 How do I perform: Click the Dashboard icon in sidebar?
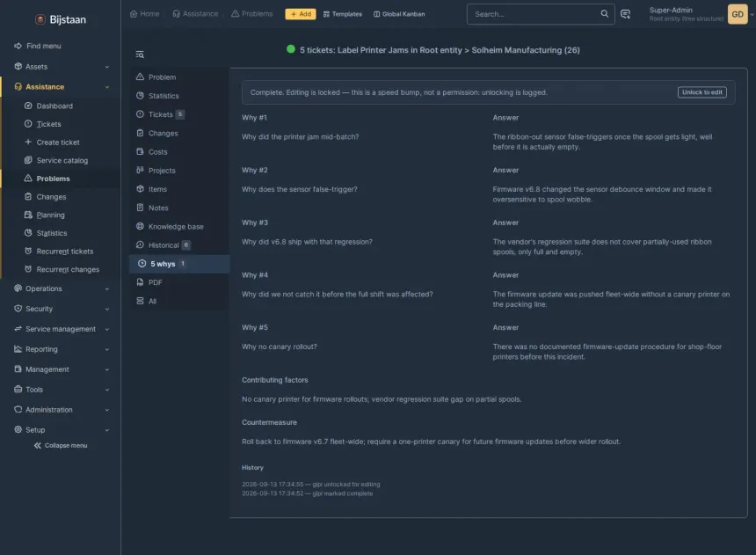28,106
